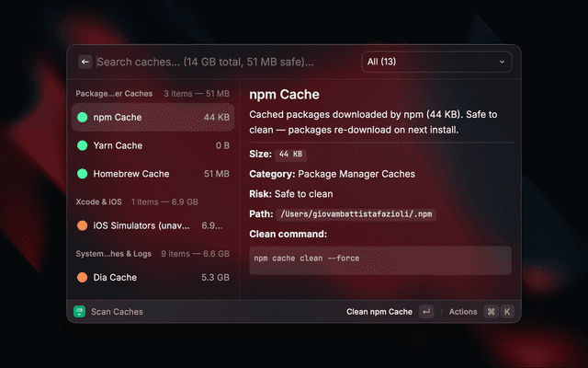The image size is (588, 368).
Task: Click the back arrow button
Action: point(85,62)
